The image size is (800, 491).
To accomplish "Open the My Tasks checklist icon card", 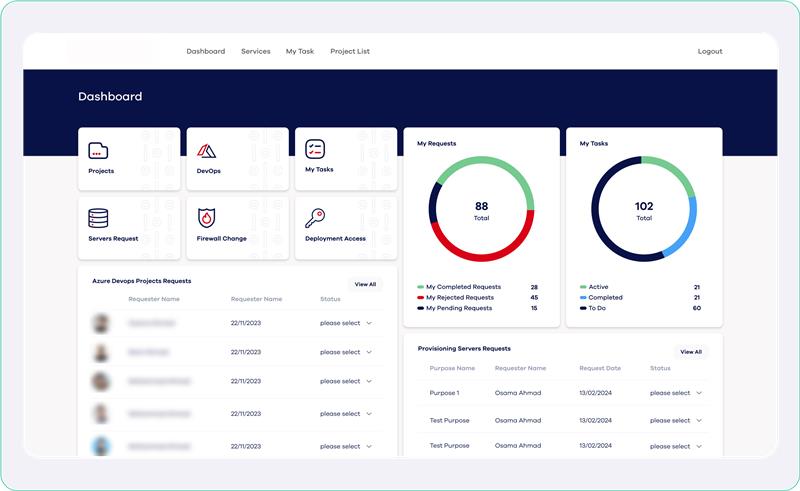I will tap(346, 159).
